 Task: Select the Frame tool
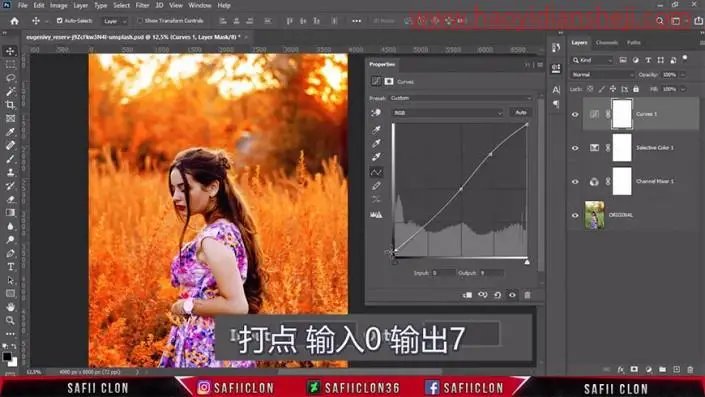(x=10, y=118)
